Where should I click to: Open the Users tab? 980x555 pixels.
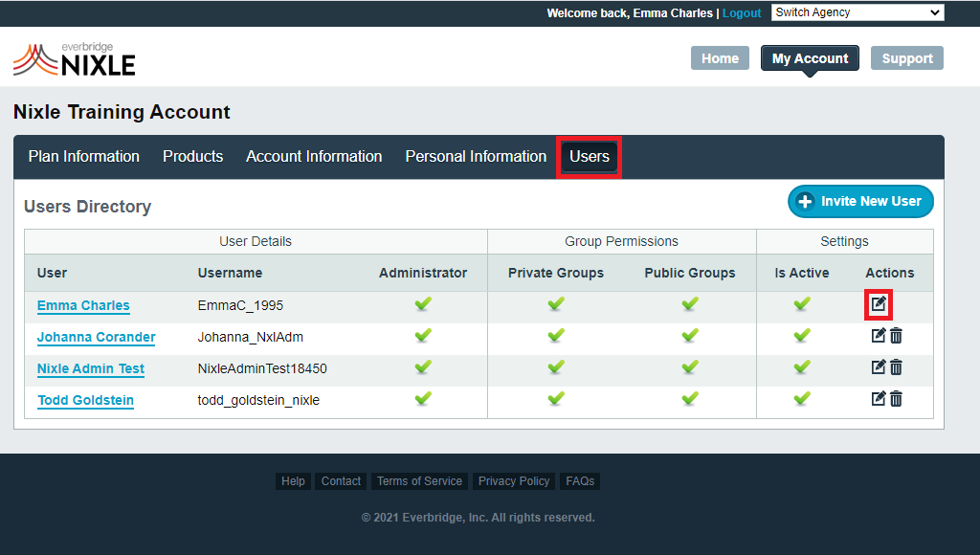tap(590, 156)
